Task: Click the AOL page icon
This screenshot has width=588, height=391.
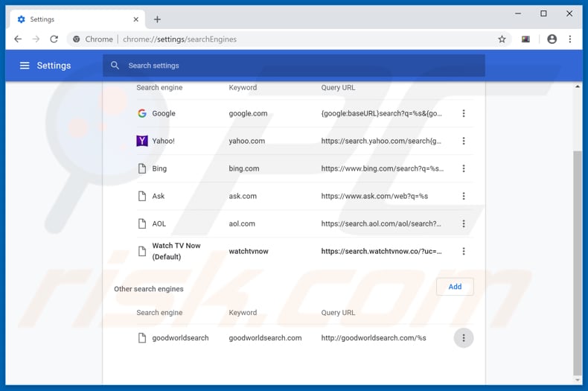Action: pyautogui.click(x=141, y=223)
